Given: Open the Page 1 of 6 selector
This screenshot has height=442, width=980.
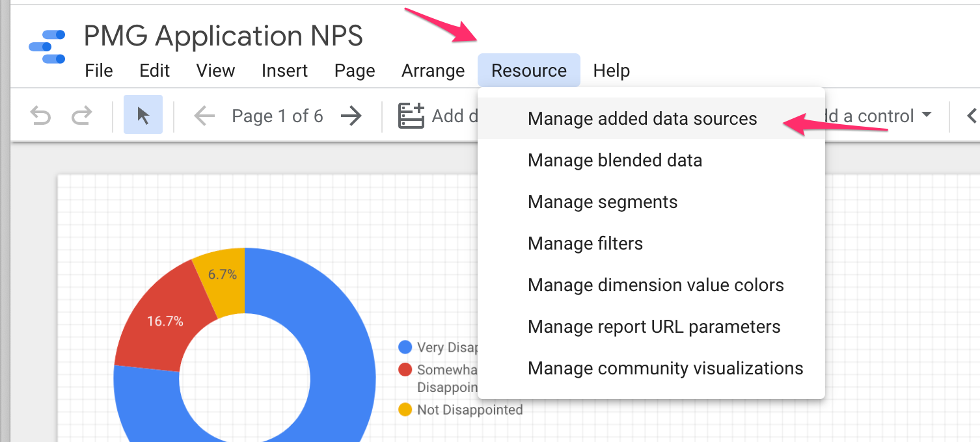Looking at the screenshot, I should pos(277,116).
